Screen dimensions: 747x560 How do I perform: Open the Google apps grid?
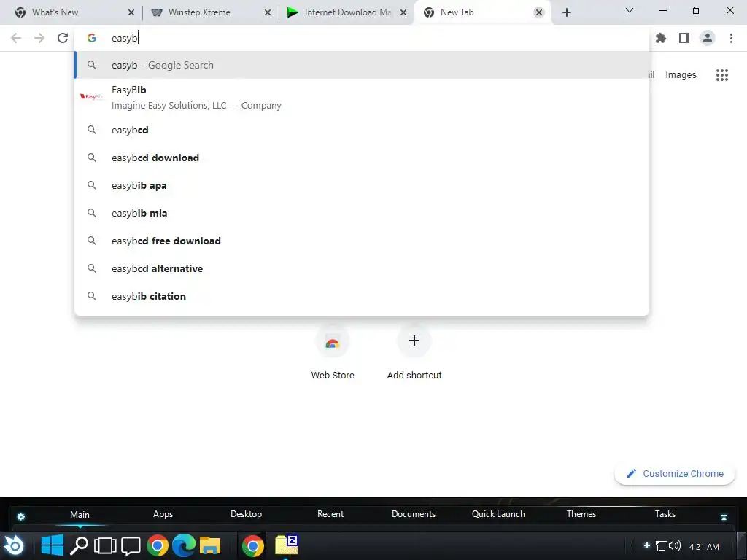pos(721,75)
